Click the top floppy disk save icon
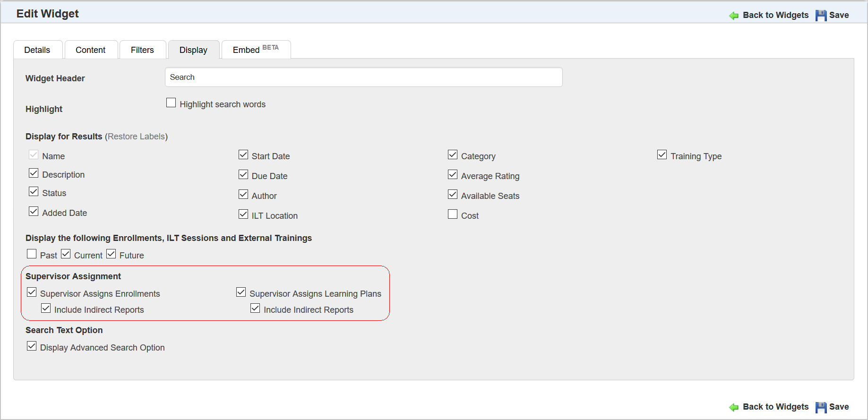This screenshot has height=420, width=868. click(821, 16)
